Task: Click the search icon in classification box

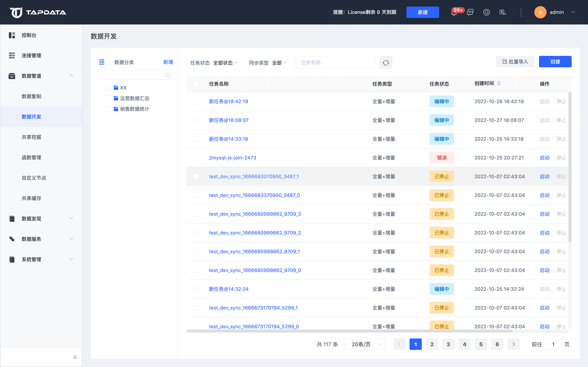Action: click(x=168, y=75)
